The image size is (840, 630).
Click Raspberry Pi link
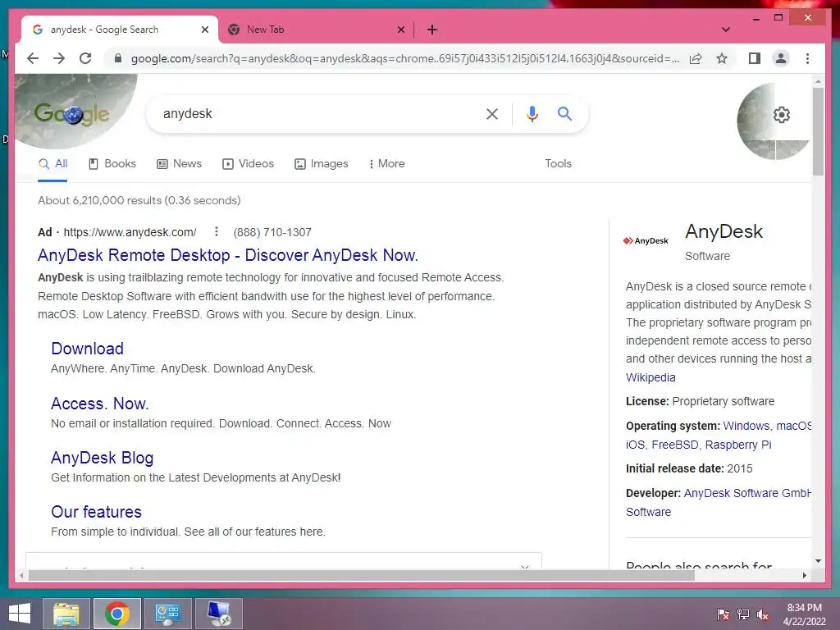tap(738, 445)
